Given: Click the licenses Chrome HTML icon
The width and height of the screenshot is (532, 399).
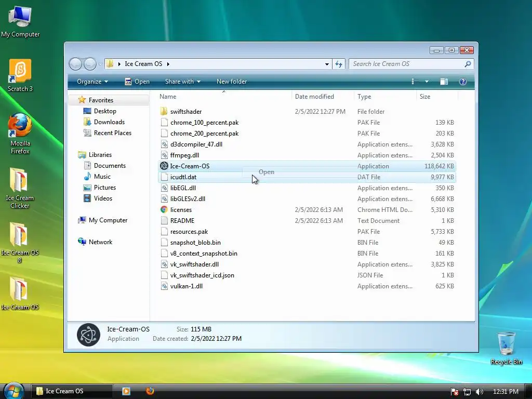Looking at the screenshot, I should click(x=164, y=210).
